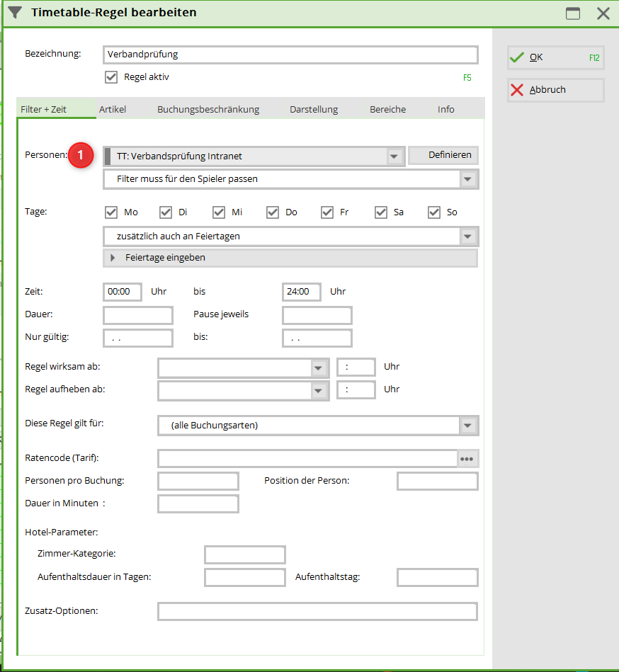Uncheck the Sa weekday checkbox
The width and height of the screenshot is (619, 672).
pyautogui.click(x=381, y=212)
